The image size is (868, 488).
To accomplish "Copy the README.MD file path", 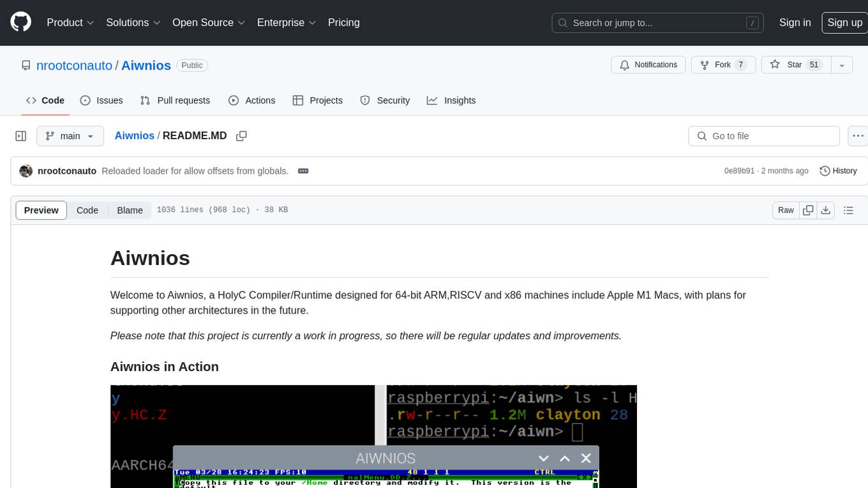I will click(241, 135).
